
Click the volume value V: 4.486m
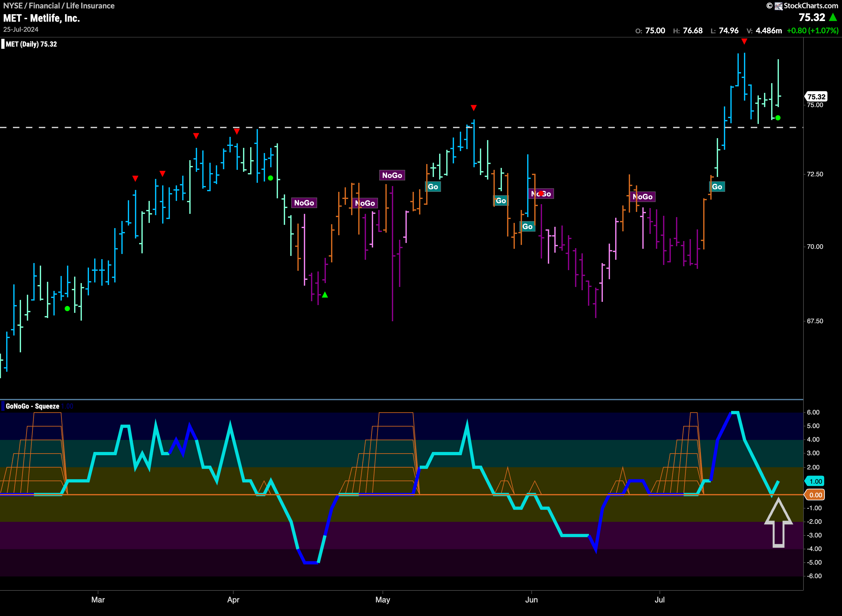pos(764,31)
